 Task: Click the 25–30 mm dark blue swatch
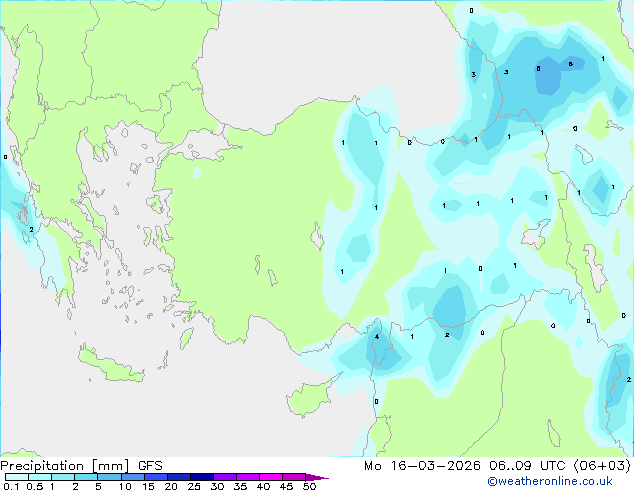[202, 477]
